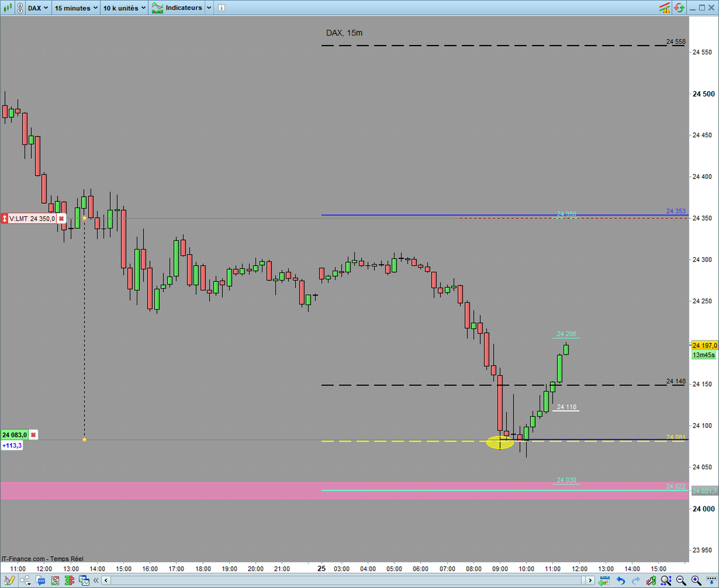
Task: Click the 24 021,7 price axis tag
Action: pyautogui.click(x=705, y=491)
